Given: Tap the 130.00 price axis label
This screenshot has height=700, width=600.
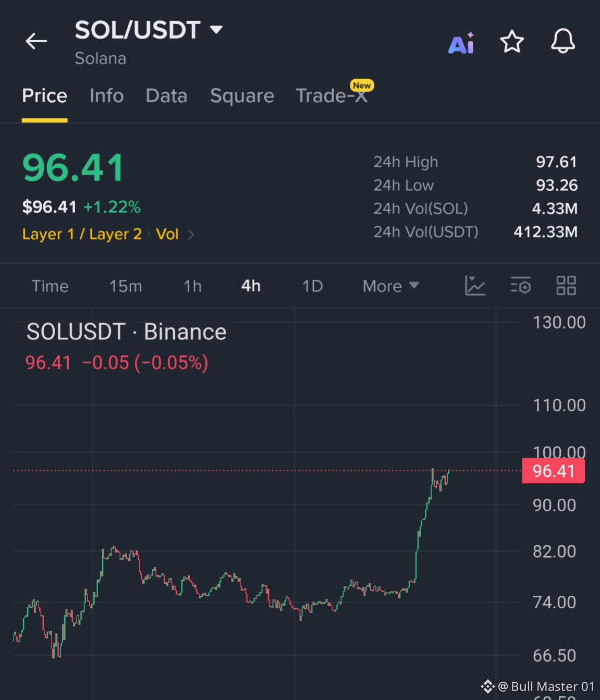Looking at the screenshot, I should click(x=559, y=323).
